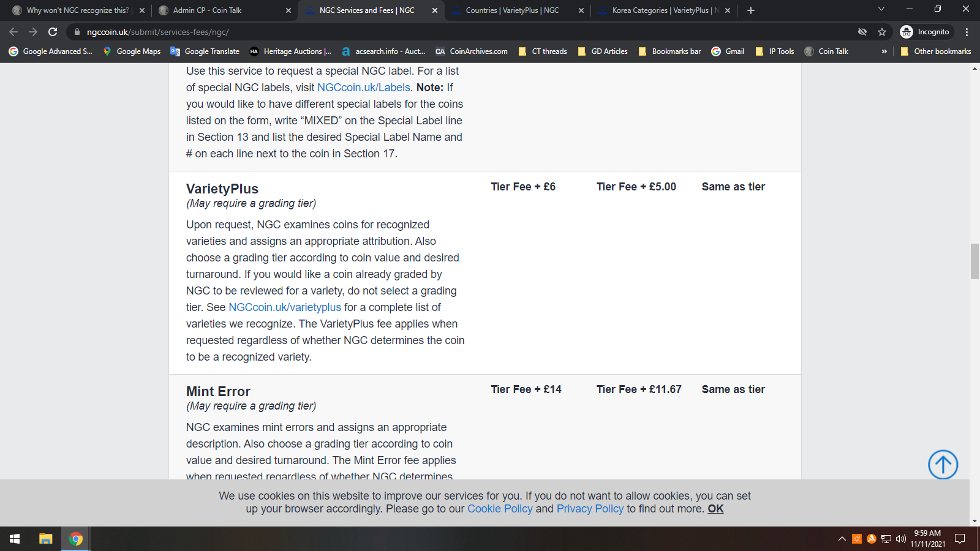Open the tab search dropdown arrow
980x551 pixels.
pyautogui.click(x=881, y=9)
